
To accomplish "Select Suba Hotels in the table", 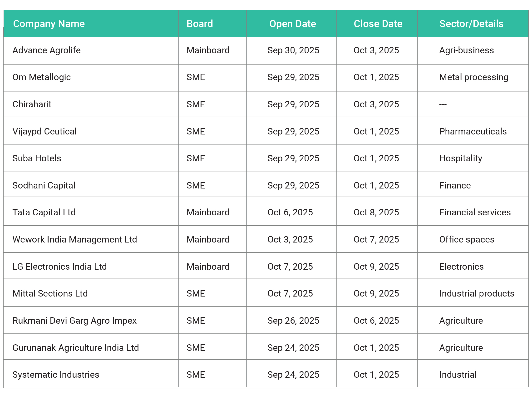I will click(37, 158).
